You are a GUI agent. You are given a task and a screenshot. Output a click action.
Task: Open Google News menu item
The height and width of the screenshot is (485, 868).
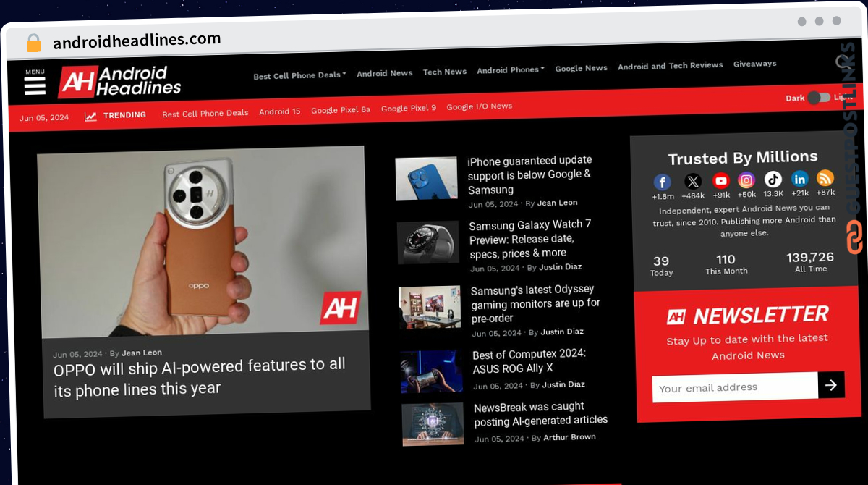click(582, 68)
